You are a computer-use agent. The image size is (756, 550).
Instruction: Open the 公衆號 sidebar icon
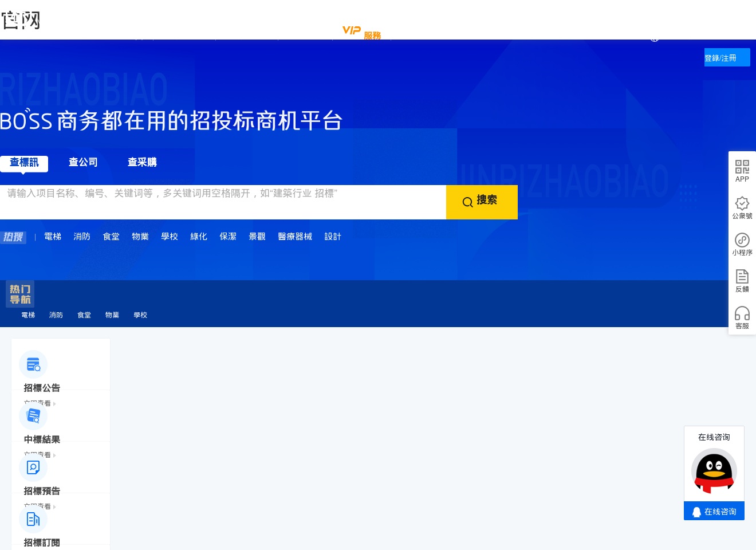pos(742,203)
